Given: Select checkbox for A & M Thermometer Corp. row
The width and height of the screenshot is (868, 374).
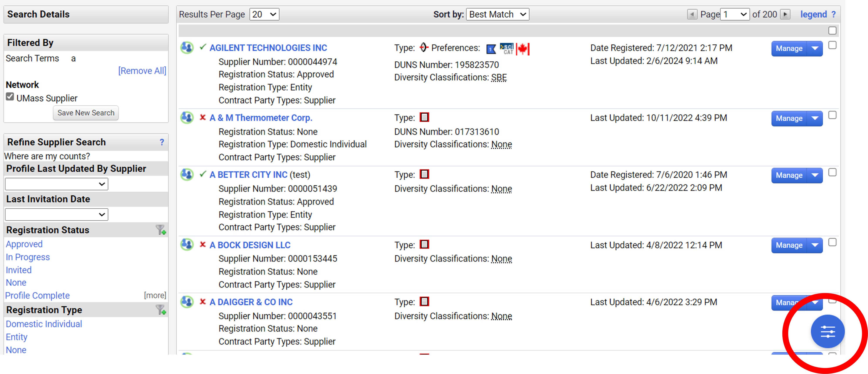Looking at the screenshot, I should [832, 115].
